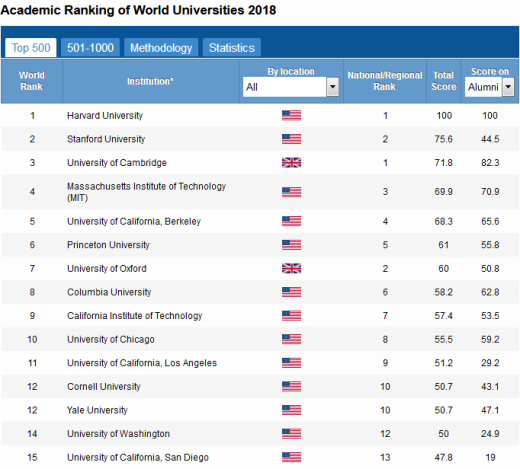The width and height of the screenshot is (520, 469).
Task: Click the US flag in UC Berkeley row
Action: pos(291,221)
